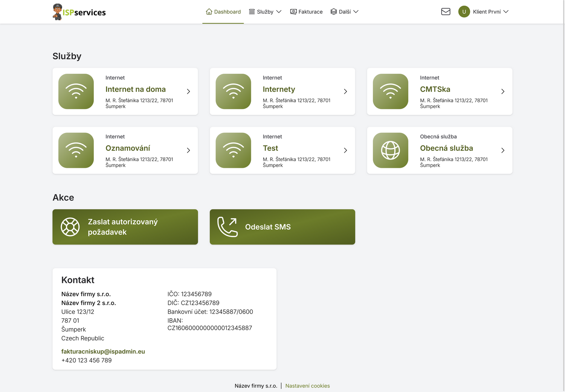565x392 pixels.
Task: Click the page vertical scrollbar
Action: [x=563, y=196]
